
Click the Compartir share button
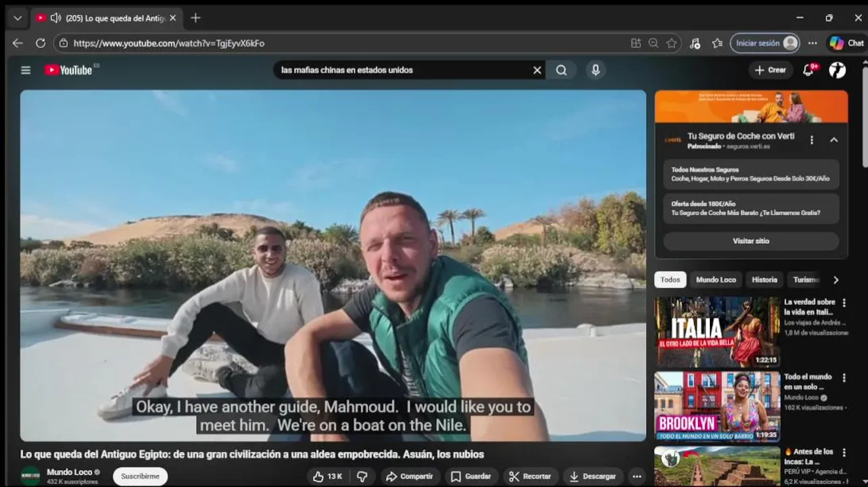(x=410, y=476)
